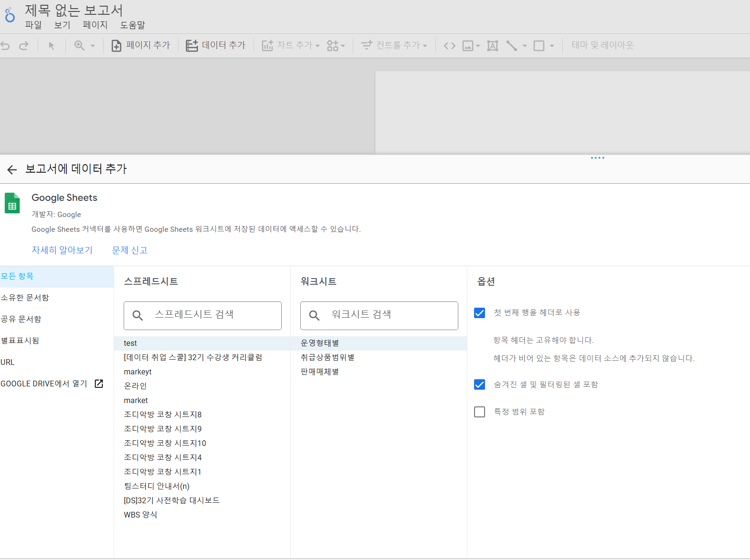Click the panel resize handle dots
Viewport: 750px width, 560px height.
coord(598,158)
